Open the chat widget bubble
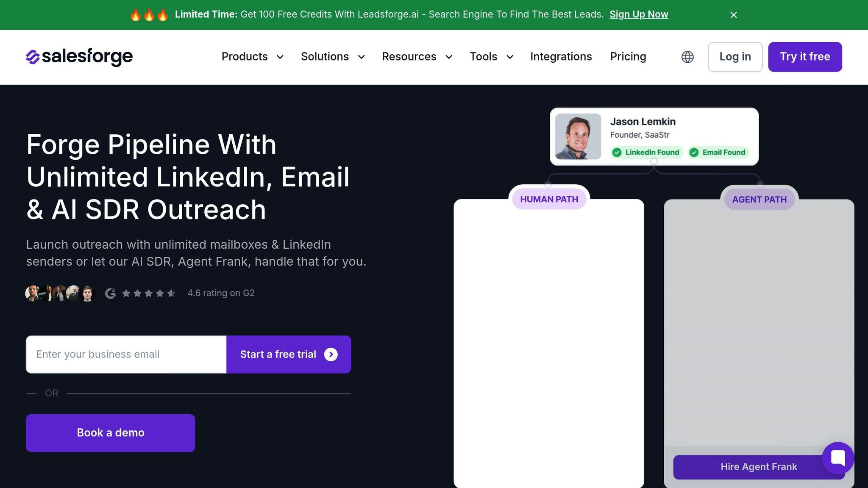Screen dimensions: 868x488 [838, 458]
